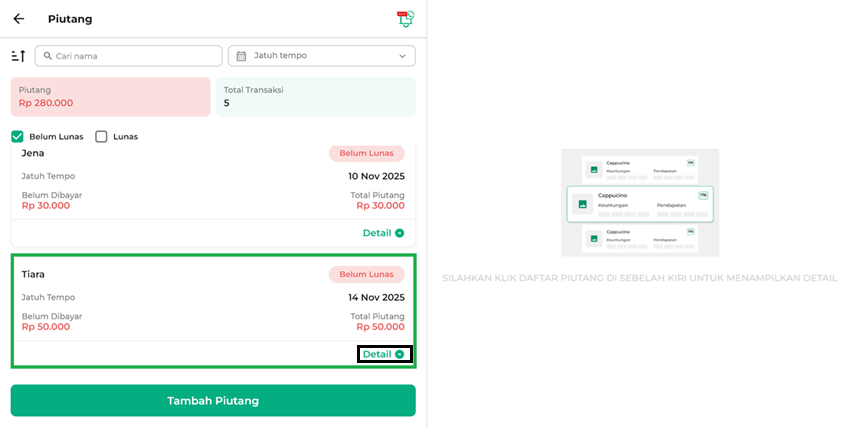
Task: Click the Total Transaksi summary card
Action: pos(315,97)
